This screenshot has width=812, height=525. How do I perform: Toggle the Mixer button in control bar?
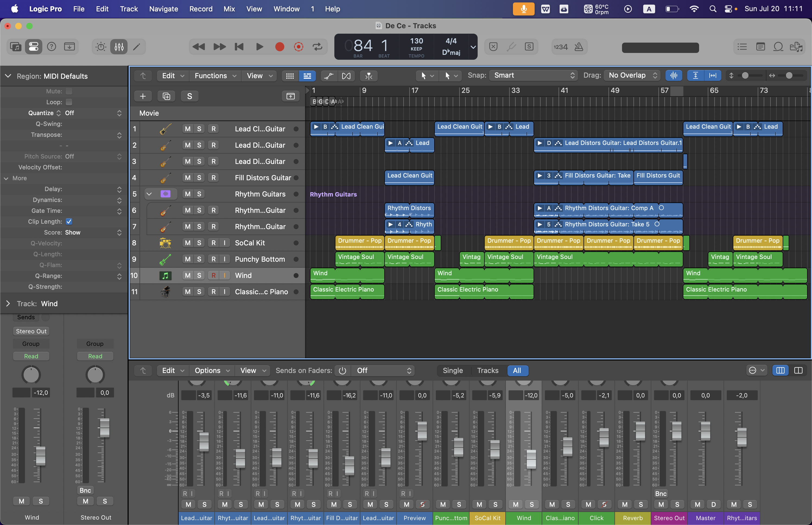pos(119,47)
